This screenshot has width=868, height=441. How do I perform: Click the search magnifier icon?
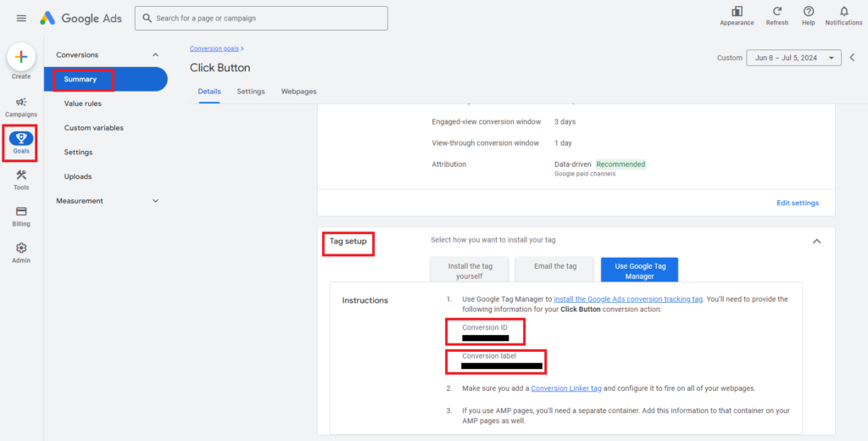147,19
